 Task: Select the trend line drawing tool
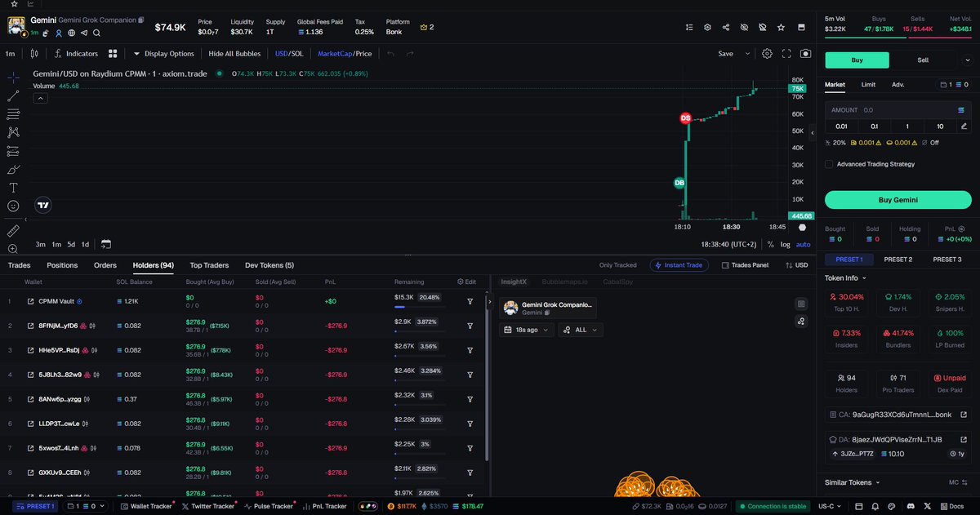pos(13,95)
